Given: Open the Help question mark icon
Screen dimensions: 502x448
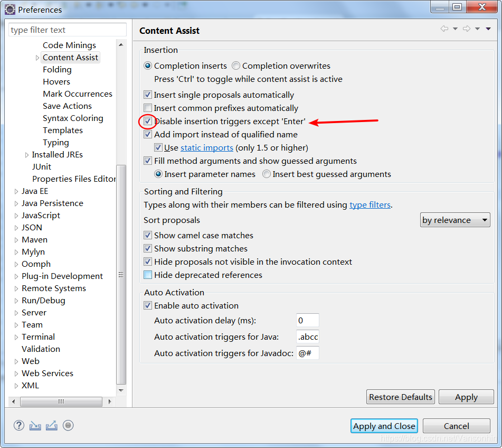Looking at the screenshot, I should (19, 426).
